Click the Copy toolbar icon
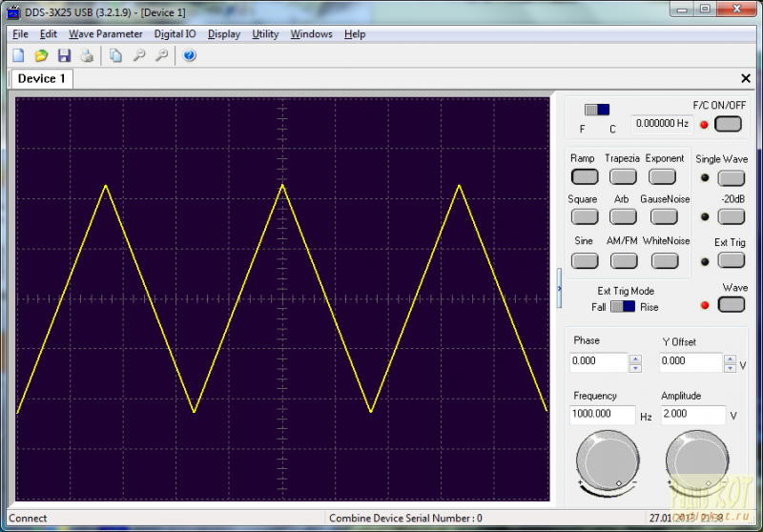 pos(115,55)
